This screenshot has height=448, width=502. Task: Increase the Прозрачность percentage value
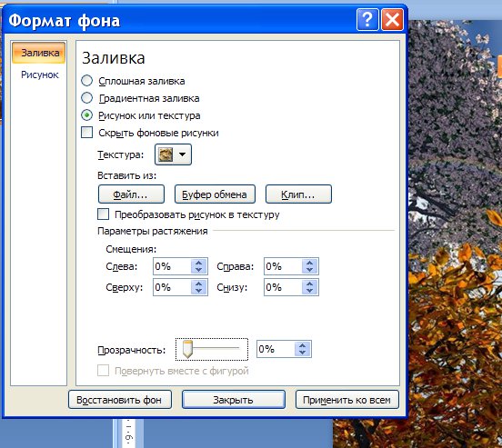point(303,345)
